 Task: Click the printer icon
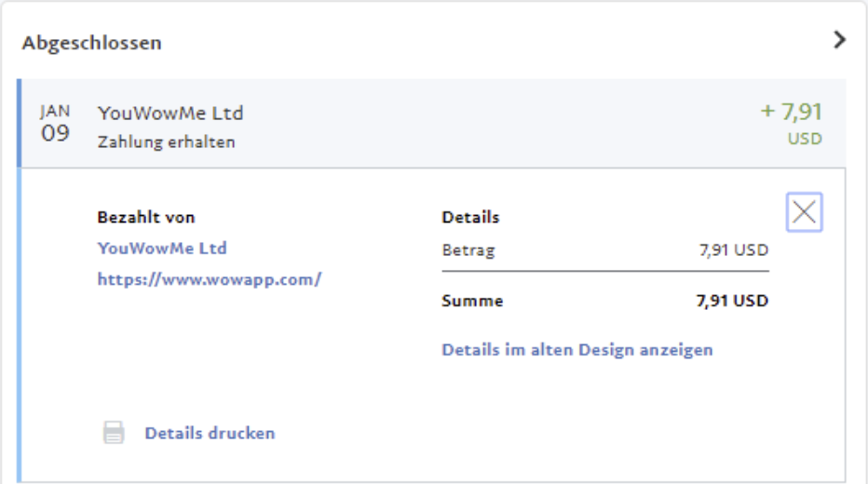114,433
